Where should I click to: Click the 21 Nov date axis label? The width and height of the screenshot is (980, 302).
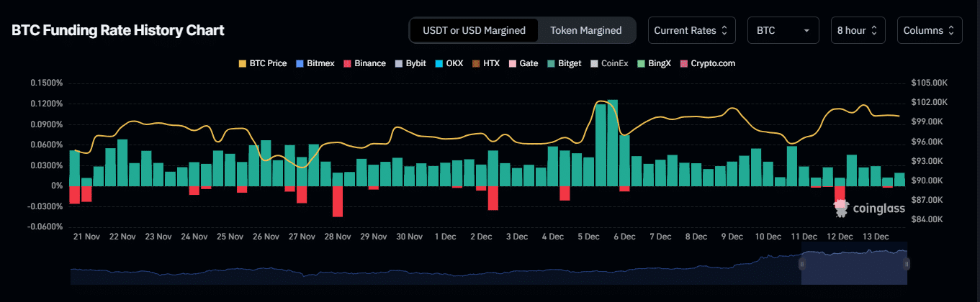pos(88,236)
